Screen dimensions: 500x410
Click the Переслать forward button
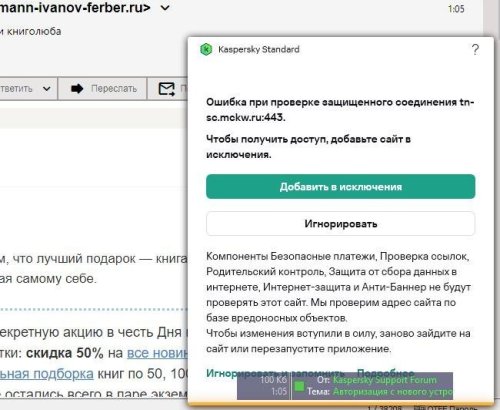(102, 89)
